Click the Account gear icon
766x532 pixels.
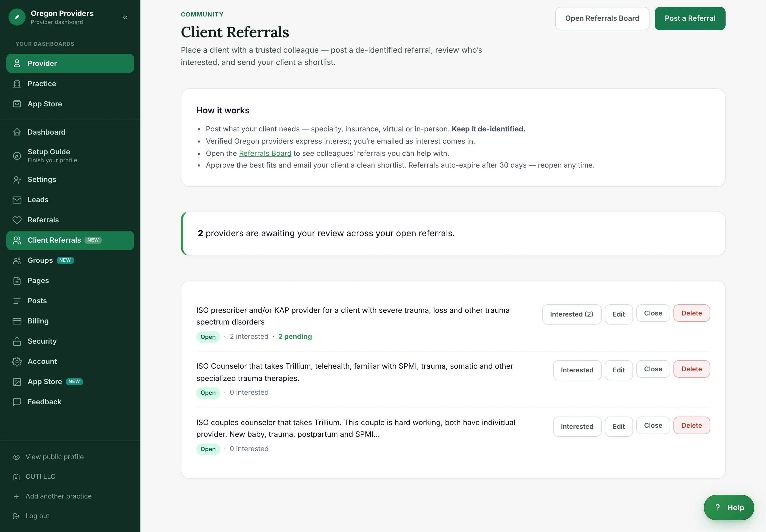pyautogui.click(x=17, y=361)
